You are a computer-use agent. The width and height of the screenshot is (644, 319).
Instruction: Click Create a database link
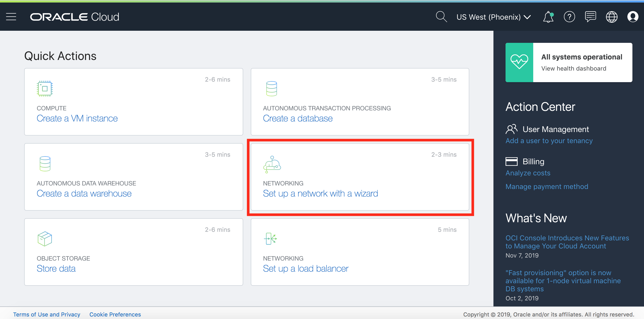coord(298,118)
